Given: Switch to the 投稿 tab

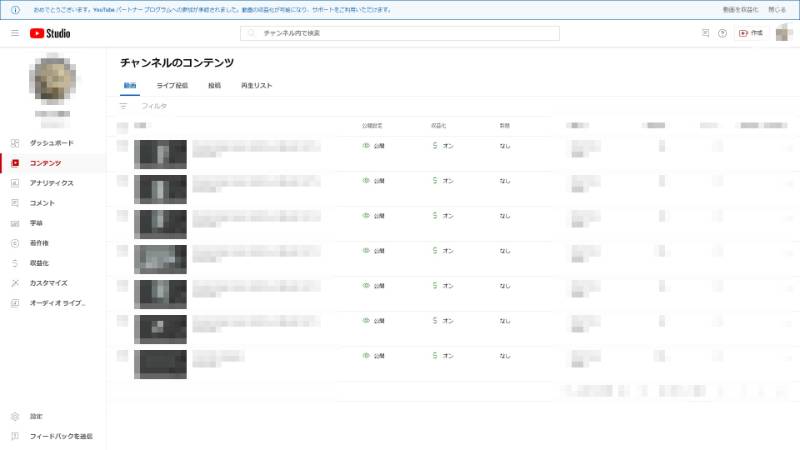Looking at the screenshot, I should [x=214, y=86].
